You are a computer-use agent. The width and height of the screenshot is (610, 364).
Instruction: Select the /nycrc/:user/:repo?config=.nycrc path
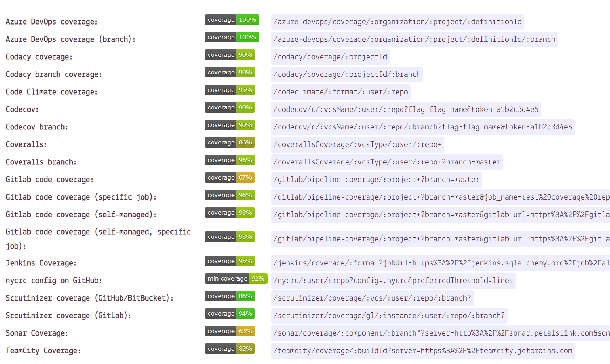point(393,281)
